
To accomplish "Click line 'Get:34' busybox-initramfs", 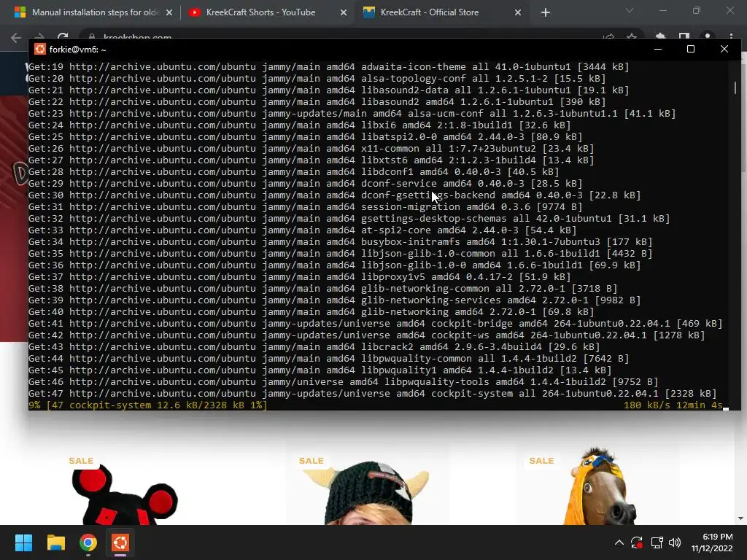I will pos(340,242).
